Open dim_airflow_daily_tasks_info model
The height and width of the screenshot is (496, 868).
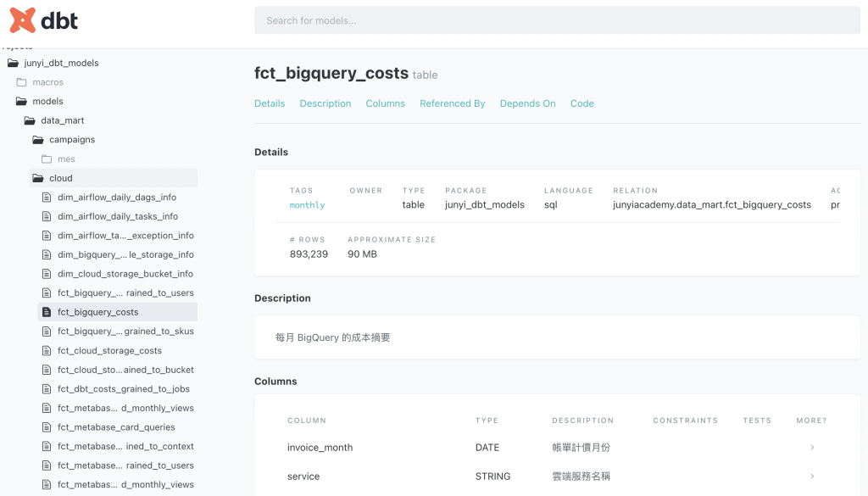118,216
